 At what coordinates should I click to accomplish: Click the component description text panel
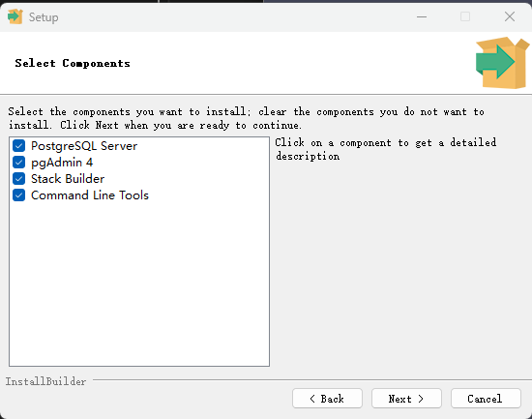click(x=386, y=149)
